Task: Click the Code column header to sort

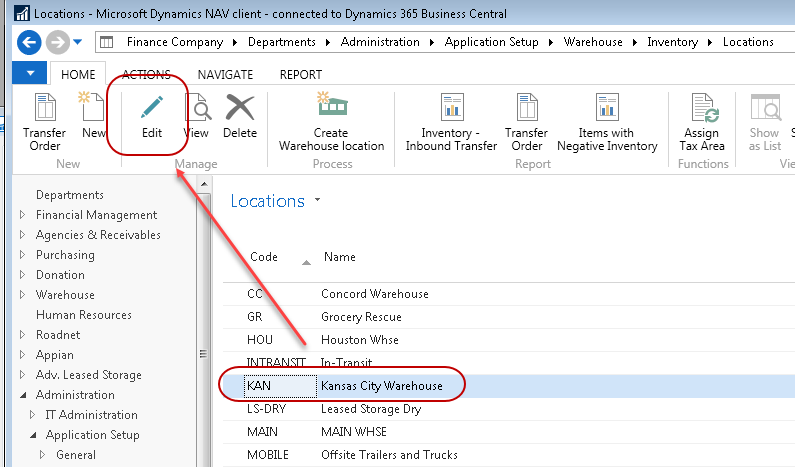Action: point(264,257)
